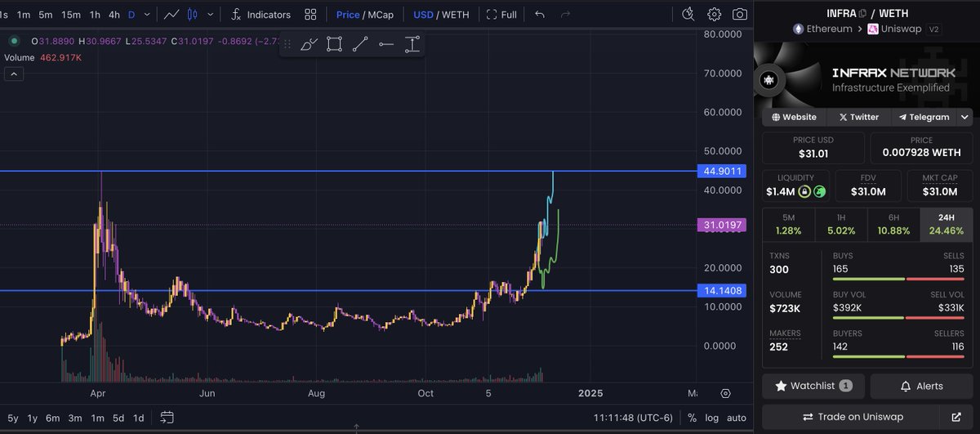Open quick search magnifier icon

pyautogui.click(x=688, y=14)
